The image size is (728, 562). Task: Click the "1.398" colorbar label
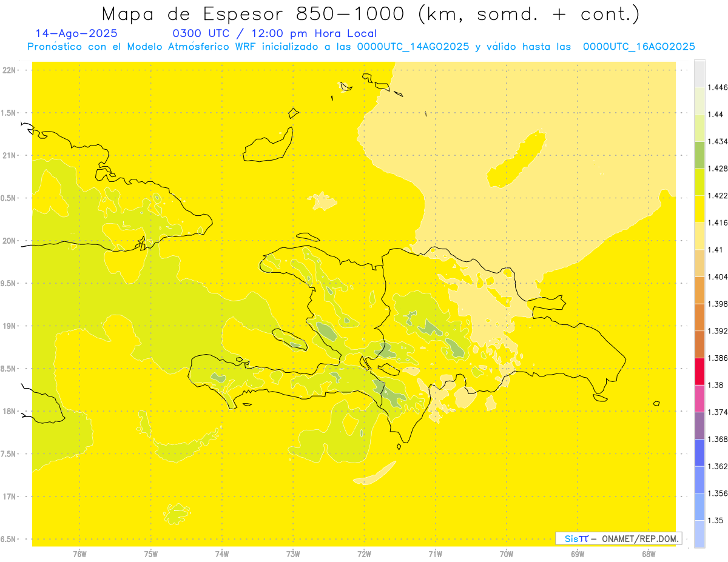point(719,304)
